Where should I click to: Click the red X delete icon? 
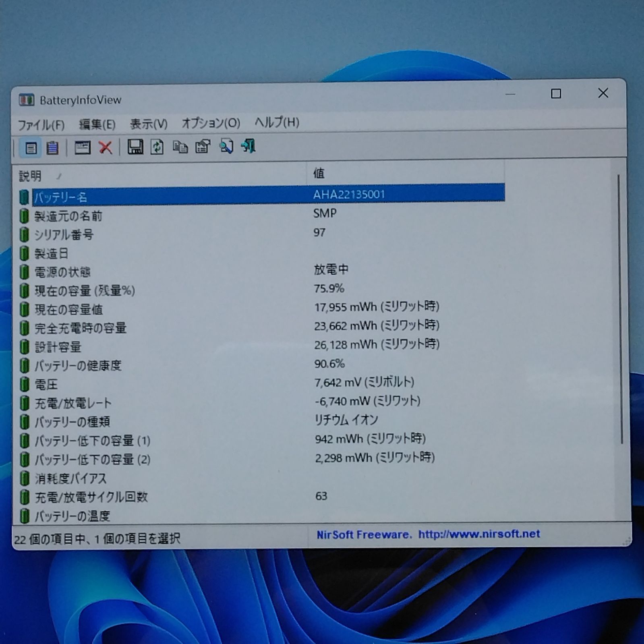coord(106,147)
